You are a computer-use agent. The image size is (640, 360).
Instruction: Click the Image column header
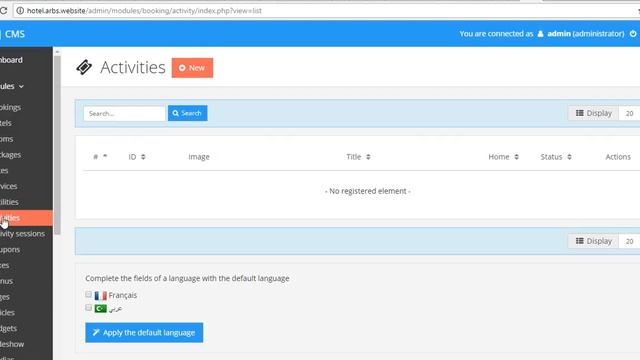tap(199, 157)
